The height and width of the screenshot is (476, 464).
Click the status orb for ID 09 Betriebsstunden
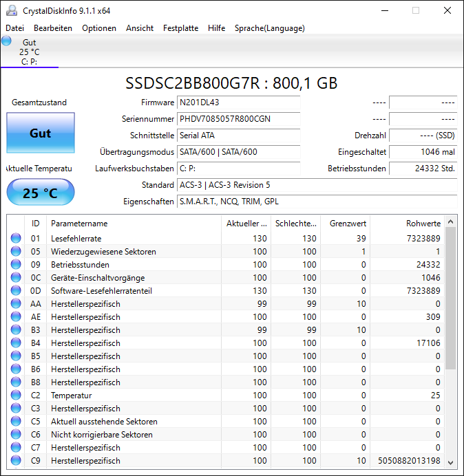(16, 264)
